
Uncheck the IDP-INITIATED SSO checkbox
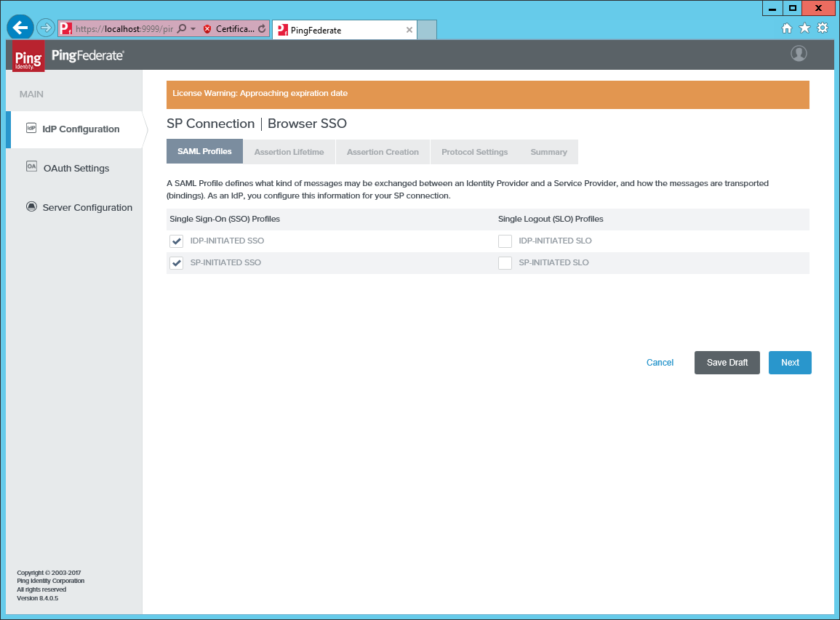[177, 241]
